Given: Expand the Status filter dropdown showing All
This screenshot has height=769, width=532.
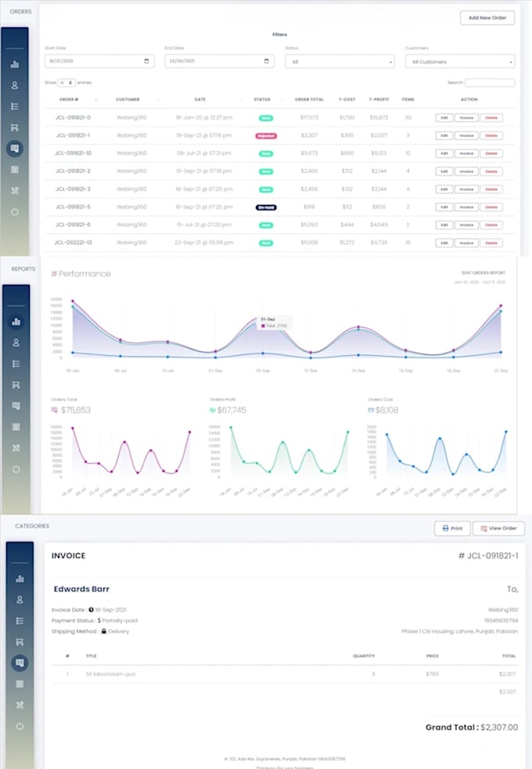Looking at the screenshot, I should click(340, 61).
